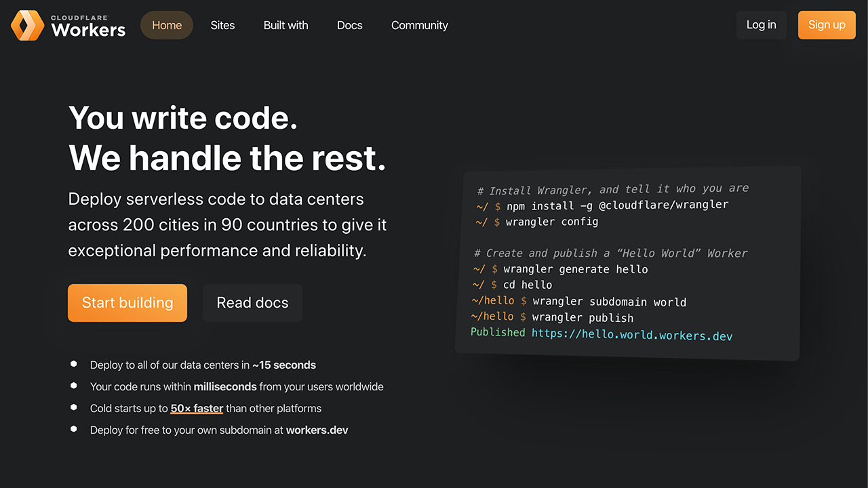Click the 'Published' status label in the terminal
The height and width of the screenshot is (488, 868).
498,332
